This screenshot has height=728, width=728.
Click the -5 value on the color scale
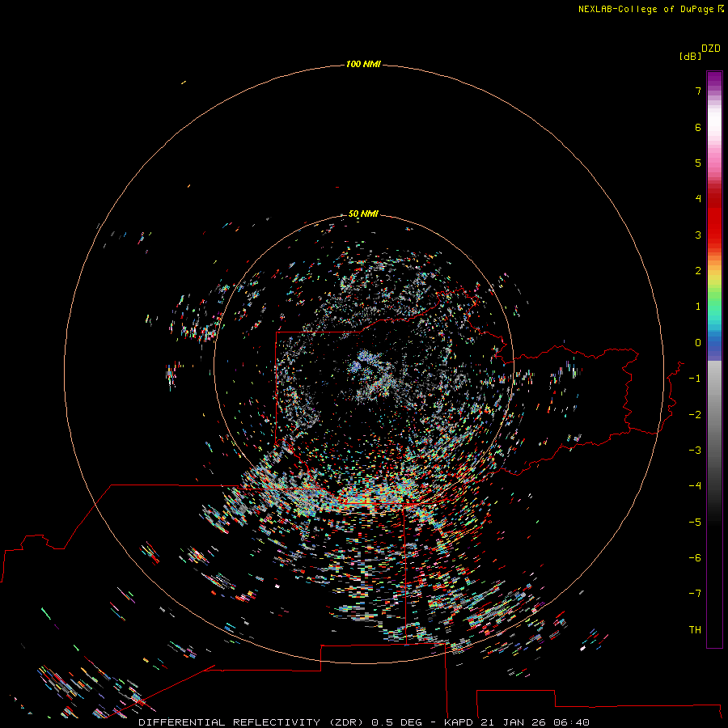click(695, 523)
